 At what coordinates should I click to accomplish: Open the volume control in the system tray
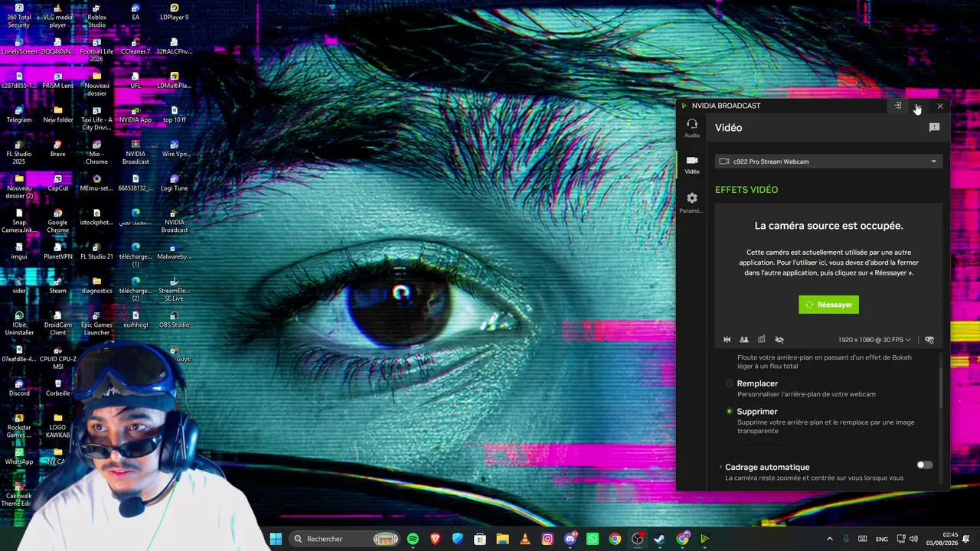coord(913,539)
